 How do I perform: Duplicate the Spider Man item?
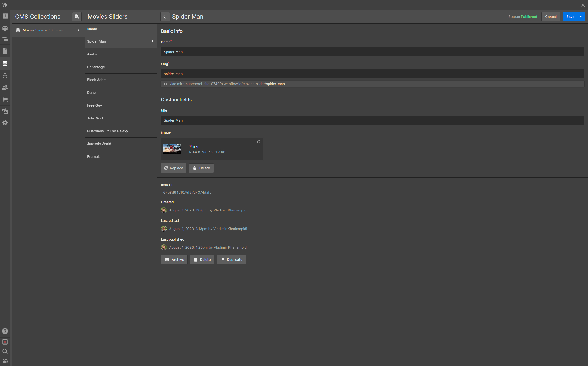231,260
